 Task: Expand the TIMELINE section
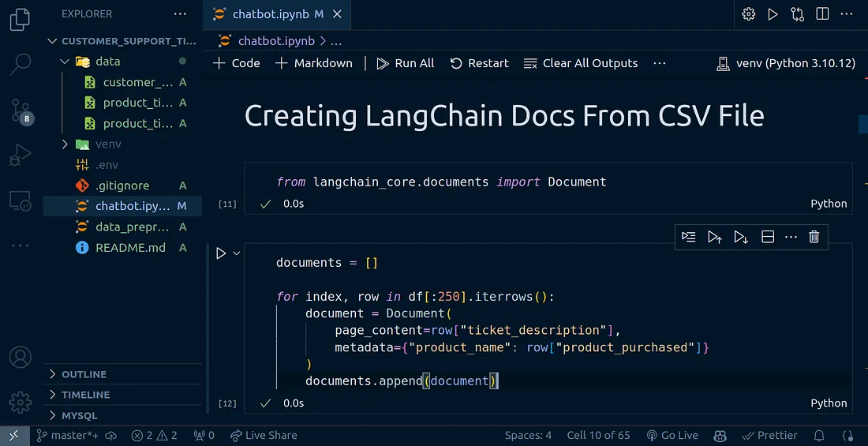tap(122, 395)
